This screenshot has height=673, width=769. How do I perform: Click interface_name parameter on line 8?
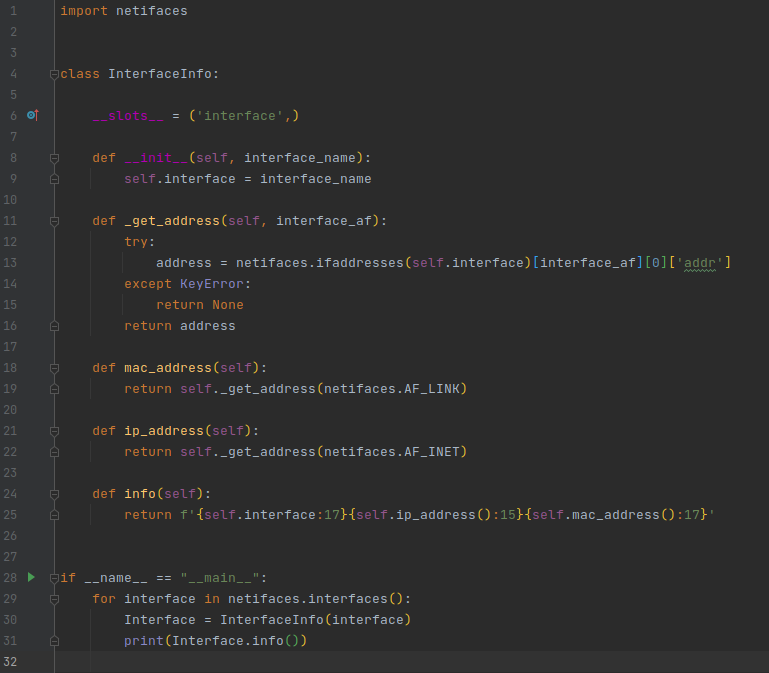point(300,158)
